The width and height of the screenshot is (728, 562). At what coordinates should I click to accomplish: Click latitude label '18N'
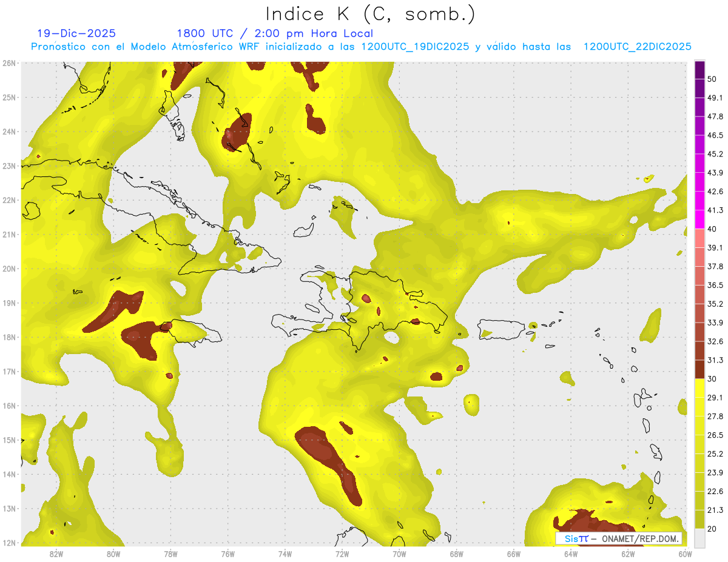pyautogui.click(x=8, y=337)
